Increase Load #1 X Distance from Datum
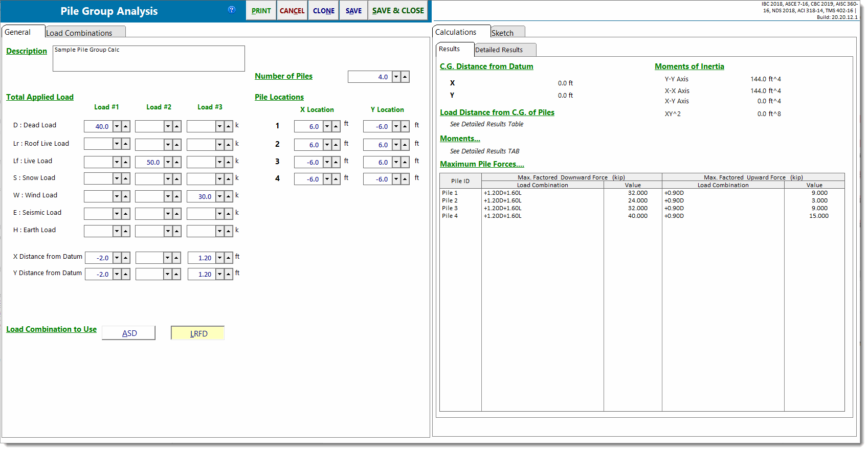Screen dimensions: 868x451 126,258
